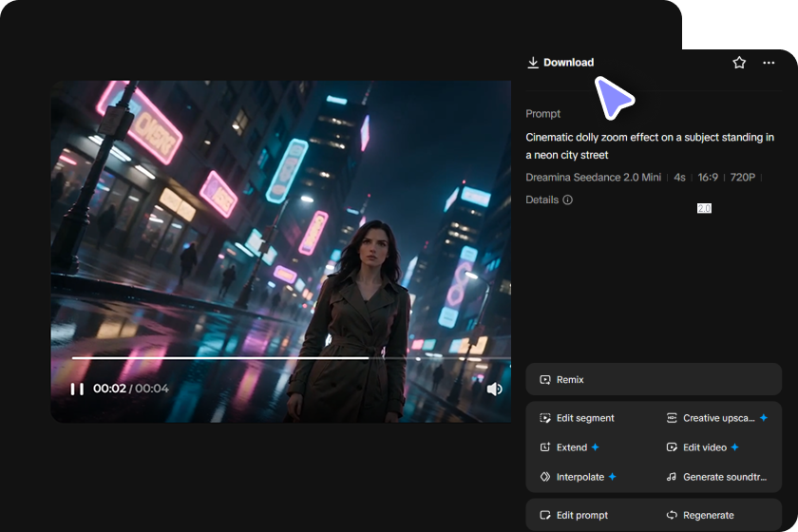Screen dimensions: 798x532
Task: Click Generate soundtrack option
Action: coord(716,477)
